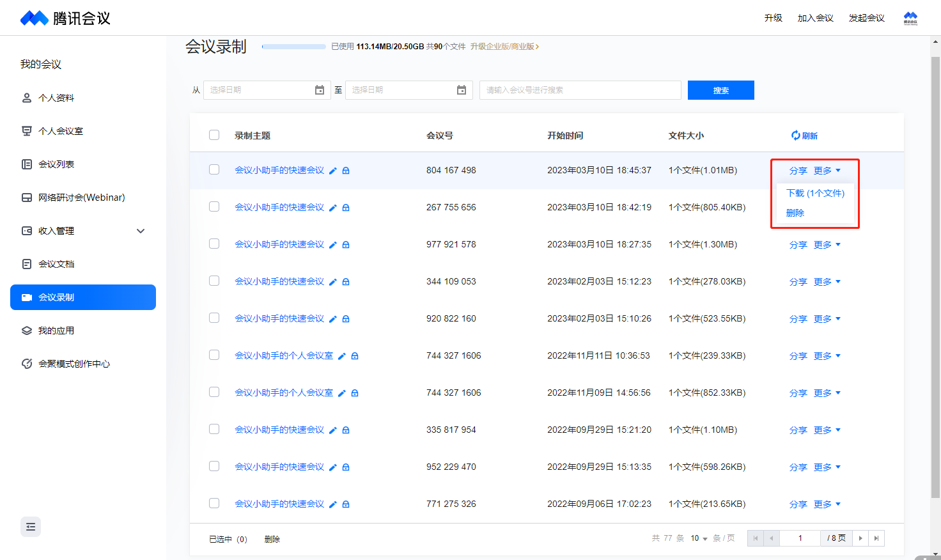Choose 删除 from the open 更多 menu
Viewport: 941px width, 560px height.
[x=795, y=213]
